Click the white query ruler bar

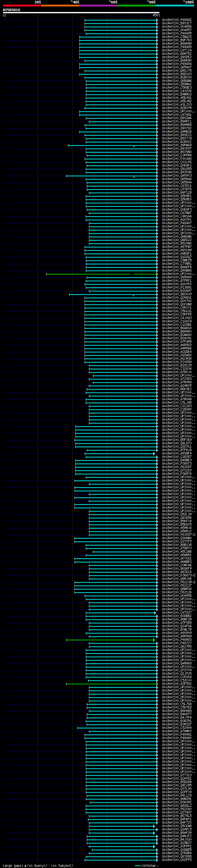(x=81, y=13)
